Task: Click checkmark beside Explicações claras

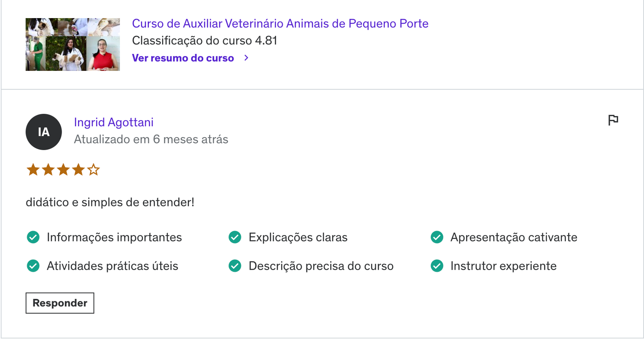Action: click(x=235, y=237)
